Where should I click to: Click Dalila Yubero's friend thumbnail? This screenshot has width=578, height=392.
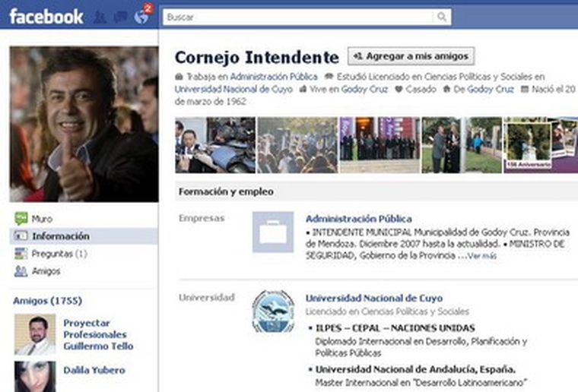click(x=35, y=377)
